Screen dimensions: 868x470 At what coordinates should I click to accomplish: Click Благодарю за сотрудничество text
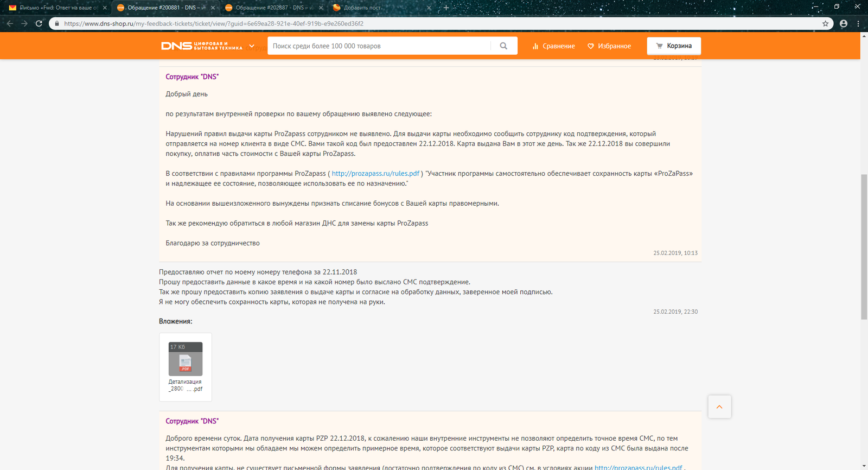click(213, 243)
